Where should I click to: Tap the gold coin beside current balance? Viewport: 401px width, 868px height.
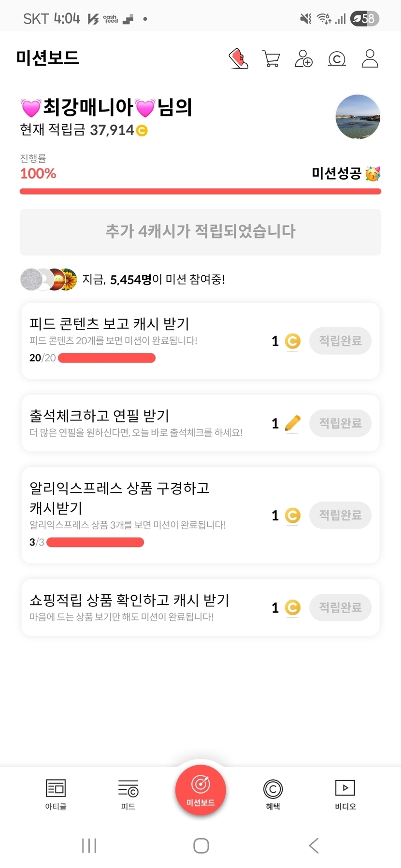click(x=142, y=130)
